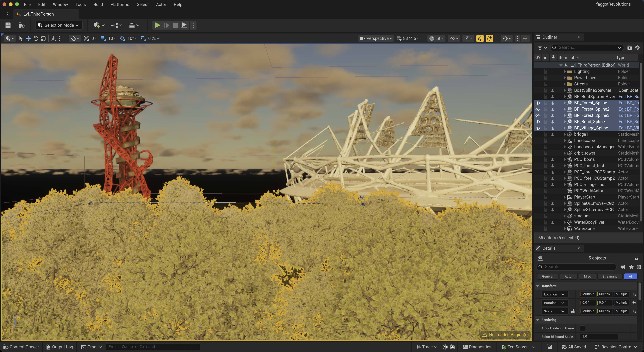Click the viewport layout grid icon
644x352 pixels.
tap(525, 38)
